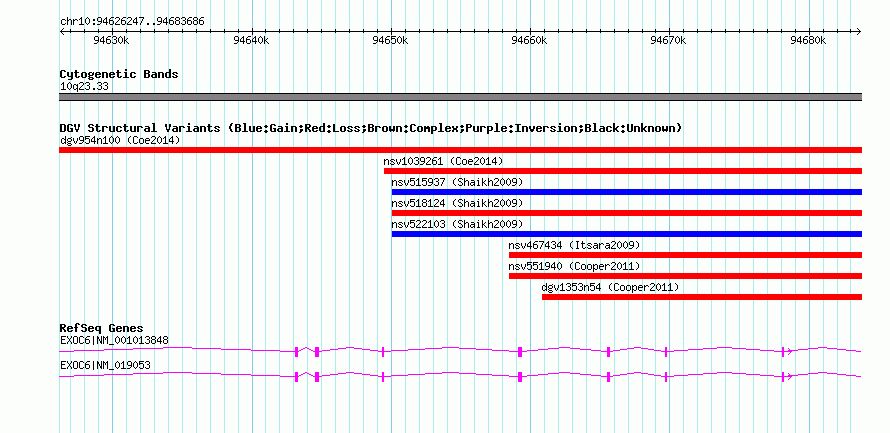This screenshot has width=890, height=433.
Task: Select the EXOC6|NM_019053 gene label
Action: (x=105, y=365)
